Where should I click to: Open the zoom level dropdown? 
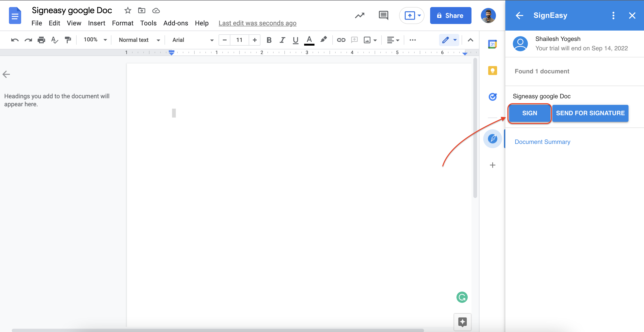tap(95, 40)
